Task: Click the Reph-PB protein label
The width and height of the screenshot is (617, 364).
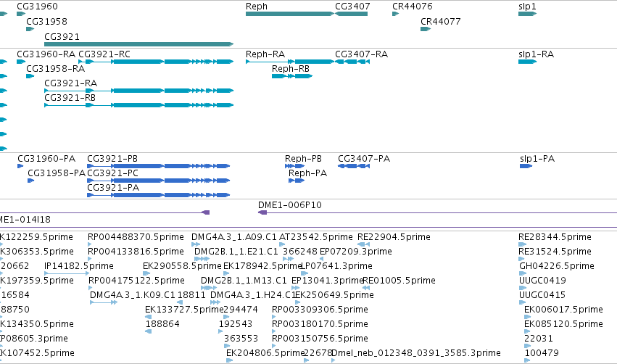Action: click(303, 159)
